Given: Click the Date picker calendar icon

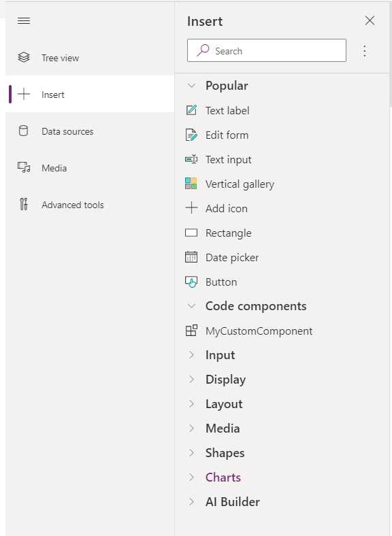Looking at the screenshot, I should point(191,257).
